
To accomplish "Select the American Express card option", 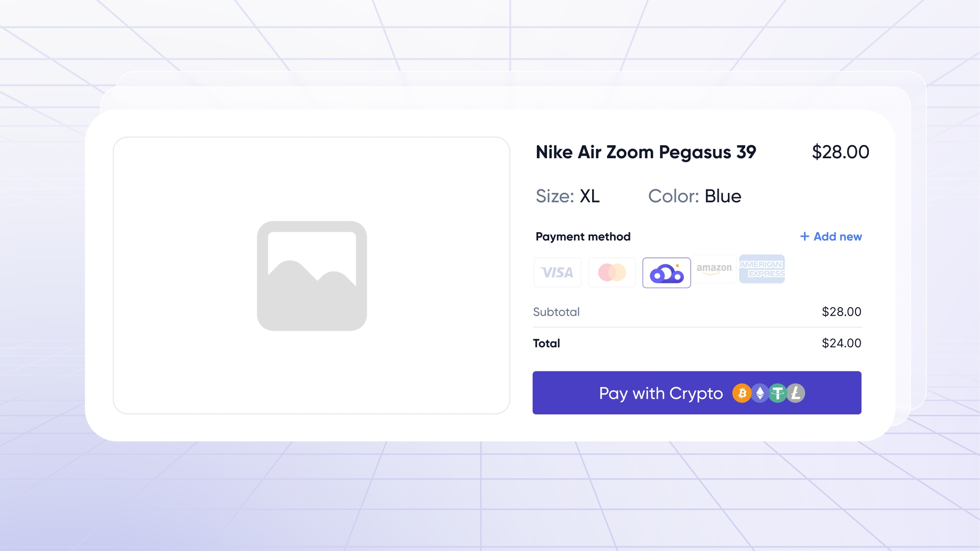I will point(762,269).
